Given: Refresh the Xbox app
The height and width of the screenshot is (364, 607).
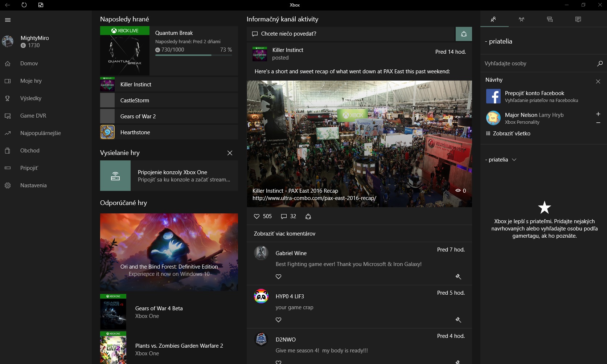Looking at the screenshot, I should [24, 5].
